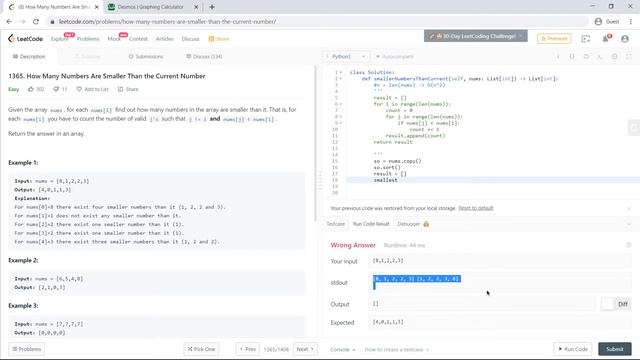This screenshot has height=360, width=640.
Task: Switch to the Description tab
Action: 29,56
